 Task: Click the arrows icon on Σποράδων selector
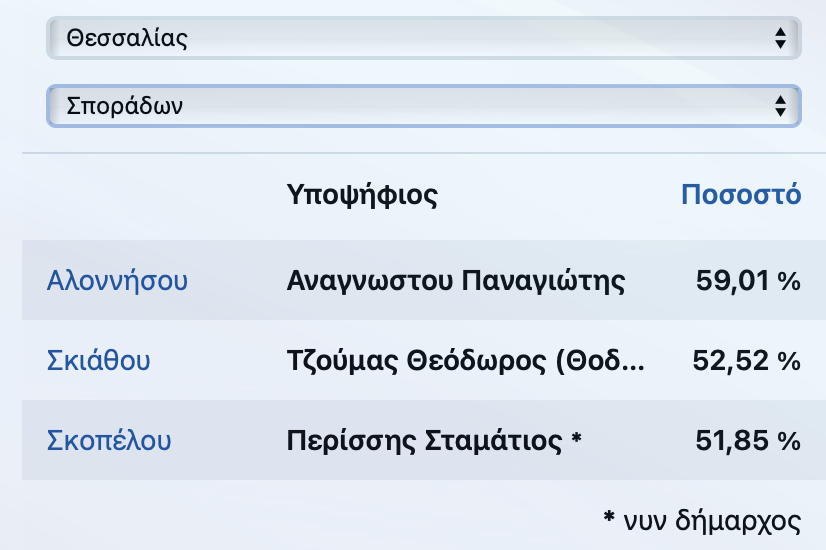(780, 106)
